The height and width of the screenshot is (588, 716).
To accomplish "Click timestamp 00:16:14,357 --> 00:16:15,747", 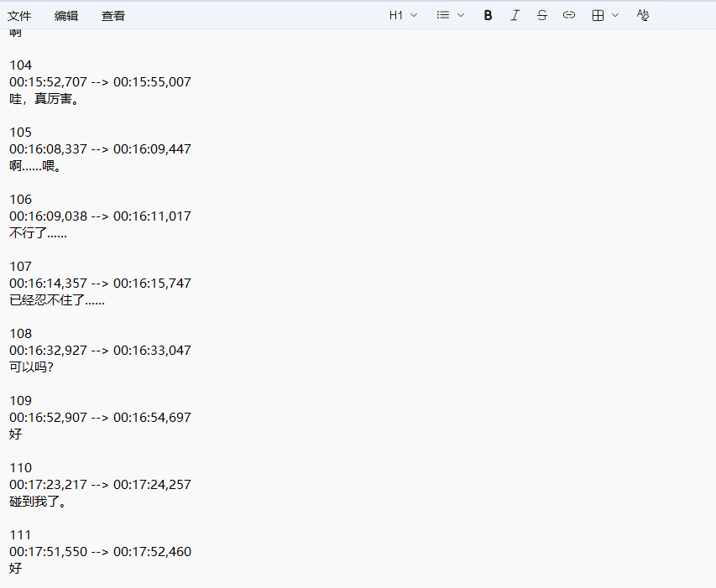I will pyautogui.click(x=100, y=284).
